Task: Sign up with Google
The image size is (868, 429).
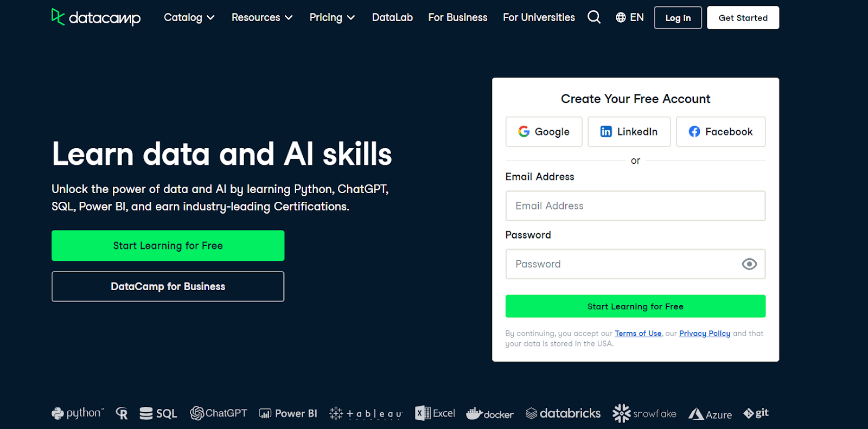Action: (544, 132)
